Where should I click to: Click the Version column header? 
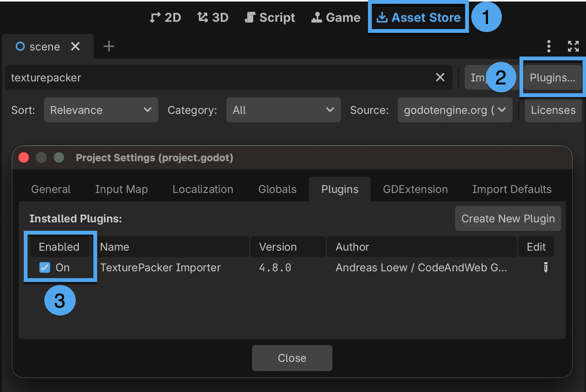pos(288,247)
